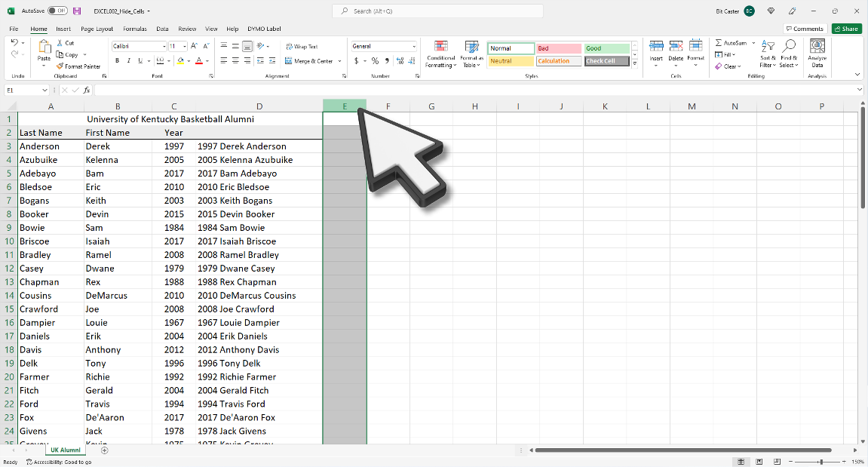Apply the Percent Style format
The width and height of the screenshot is (868, 467).
click(x=375, y=61)
